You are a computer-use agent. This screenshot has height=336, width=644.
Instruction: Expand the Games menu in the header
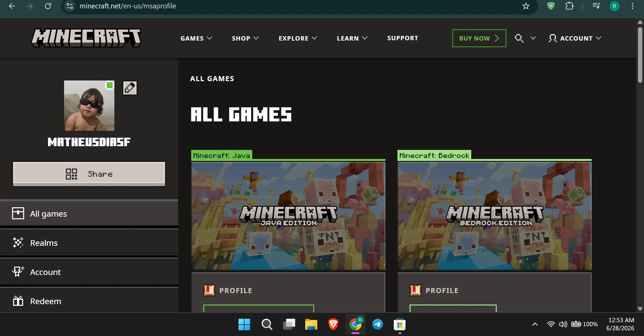[x=196, y=38]
